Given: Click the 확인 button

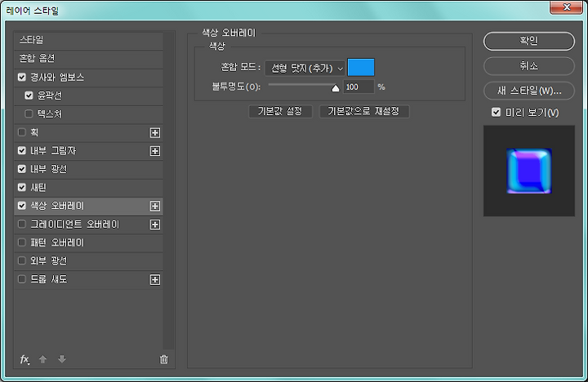Looking at the screenshot, I should (528, 41).
